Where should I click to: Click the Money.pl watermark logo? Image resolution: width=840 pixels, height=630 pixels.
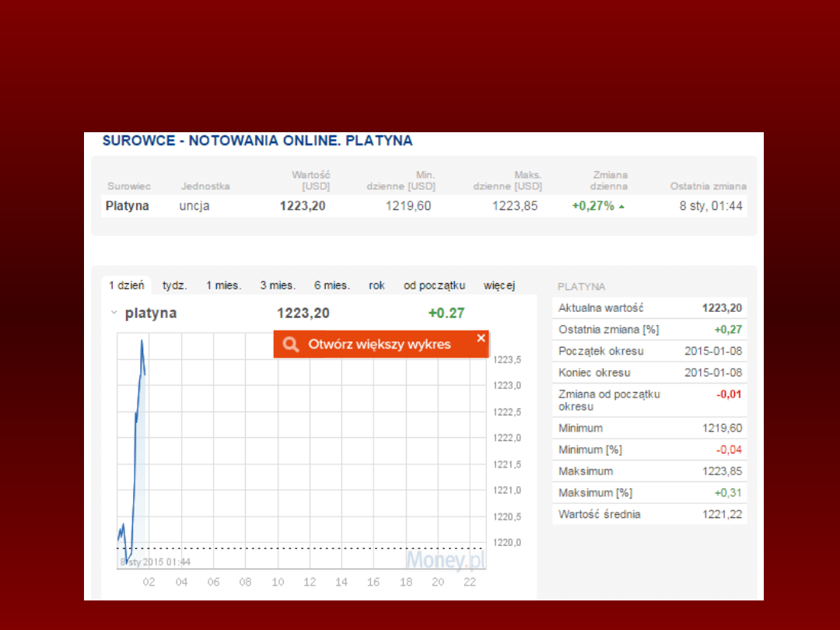(445, 560)
